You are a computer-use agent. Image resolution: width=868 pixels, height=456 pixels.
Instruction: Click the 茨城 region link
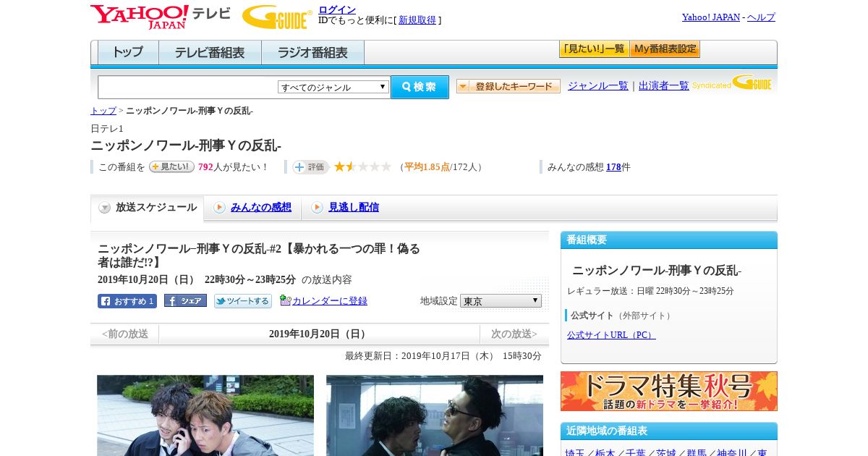coord(666,453)
